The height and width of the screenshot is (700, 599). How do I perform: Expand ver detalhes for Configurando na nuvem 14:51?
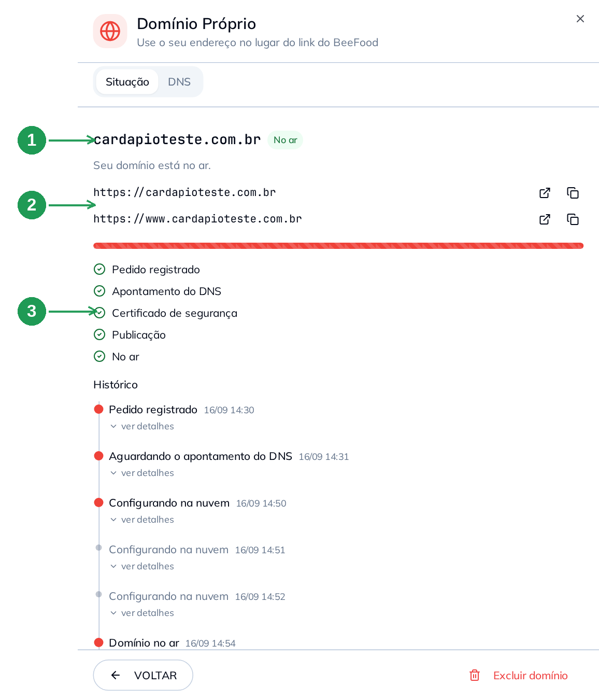(x=142, y=566)
